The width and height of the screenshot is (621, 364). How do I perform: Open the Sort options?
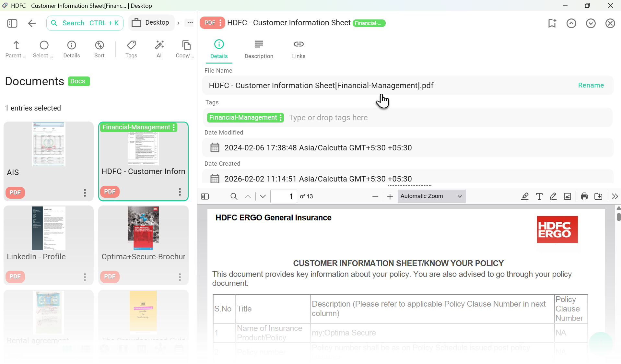click(x=99, y=49)
